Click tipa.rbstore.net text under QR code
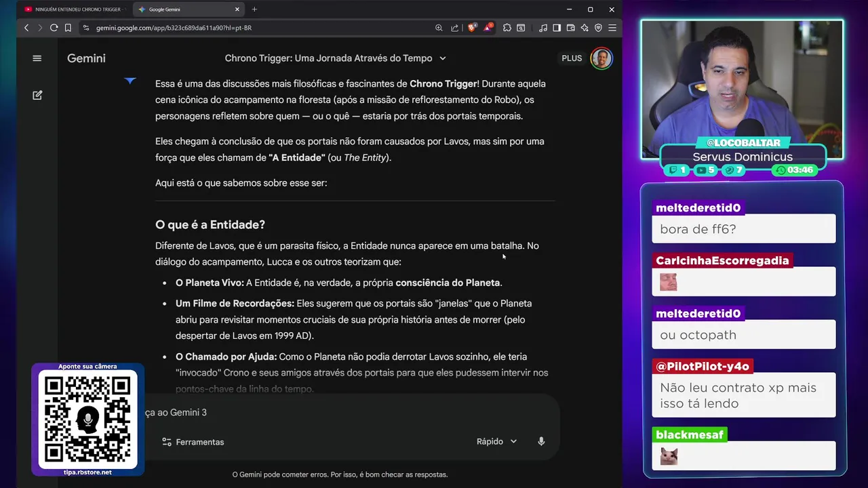Image resolution: width=868 pixels, height=488 pixels. point(87,472)
